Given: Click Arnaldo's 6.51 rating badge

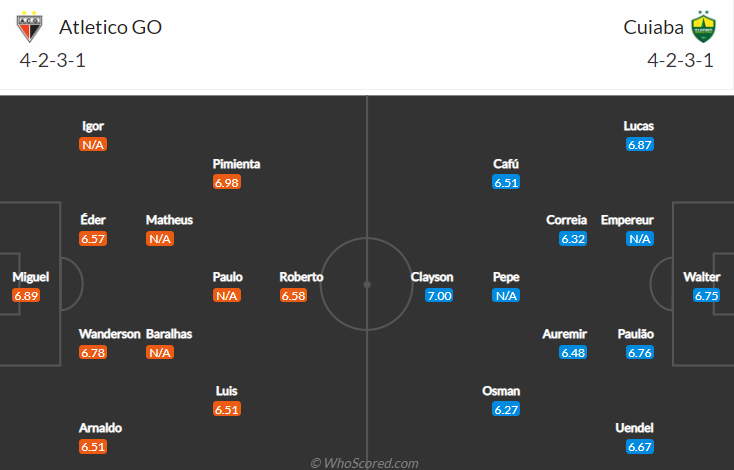Looking at the screenshot, I should [93, 446].
